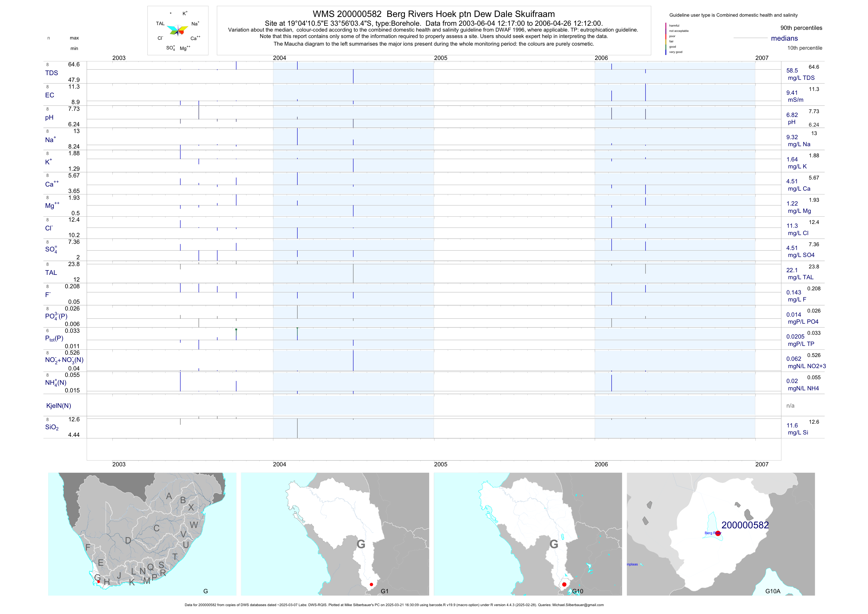Click the red dot beside 200000582 label
This screenshot has height=614, width=868.
718,534
